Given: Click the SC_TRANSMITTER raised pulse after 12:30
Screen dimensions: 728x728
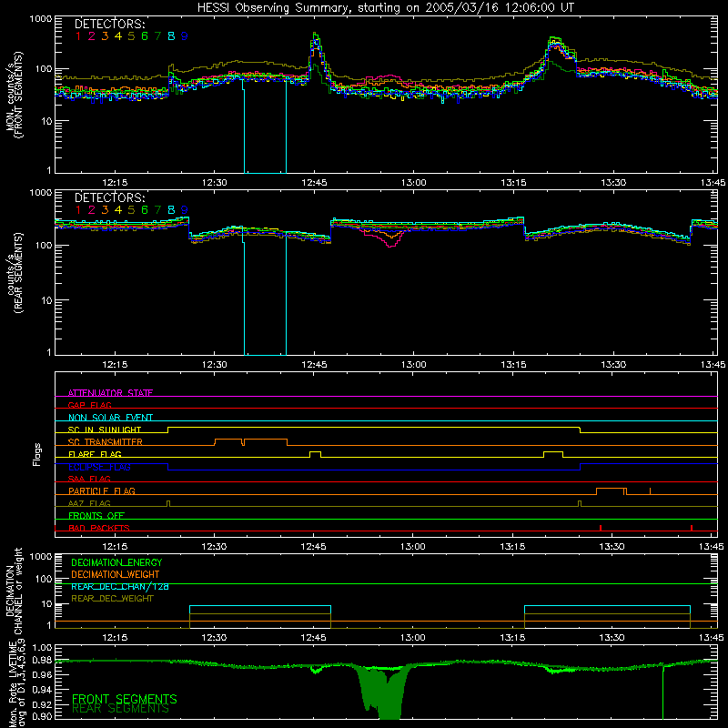Looking at the screenshot, I should (251, 442).
